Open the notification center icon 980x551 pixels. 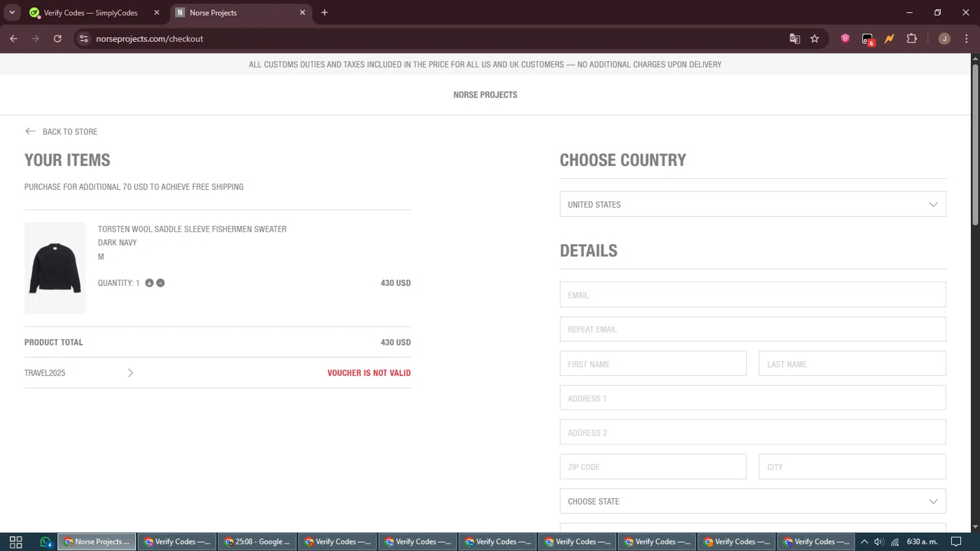[x=956, y=542]
